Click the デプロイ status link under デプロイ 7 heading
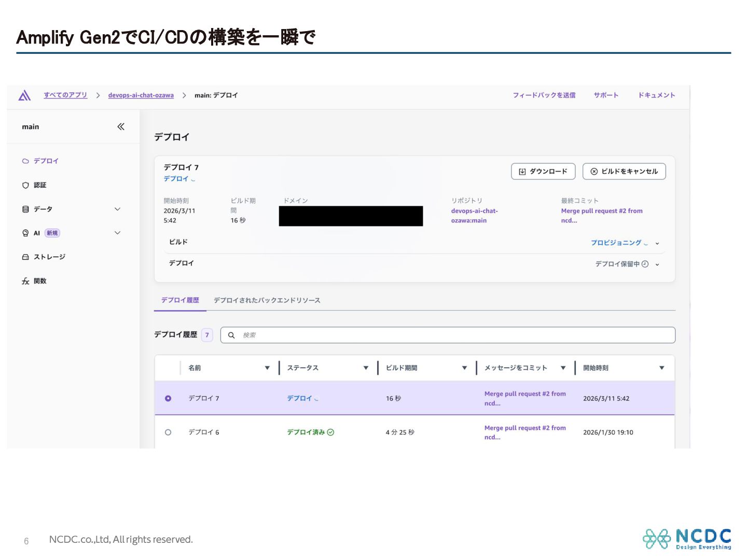Image resolution: width=747 pixels, height=560 pixels. coord(176,179)
